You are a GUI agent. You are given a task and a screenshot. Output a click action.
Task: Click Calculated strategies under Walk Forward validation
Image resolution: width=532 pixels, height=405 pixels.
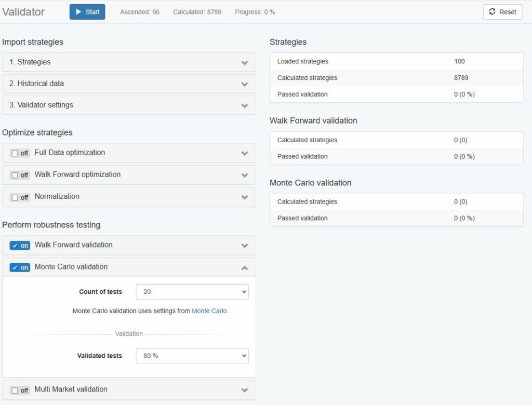[x=307, y=140]
